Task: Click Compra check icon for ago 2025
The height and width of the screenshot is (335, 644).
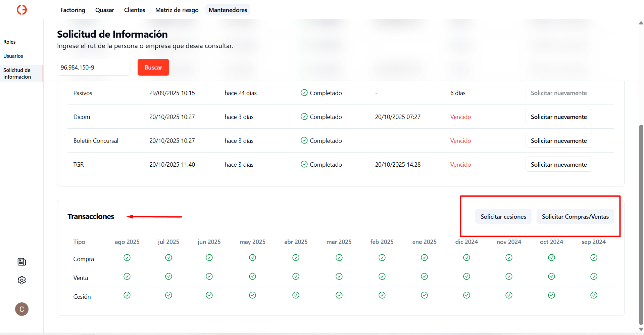Action: (x=127, y=258)
